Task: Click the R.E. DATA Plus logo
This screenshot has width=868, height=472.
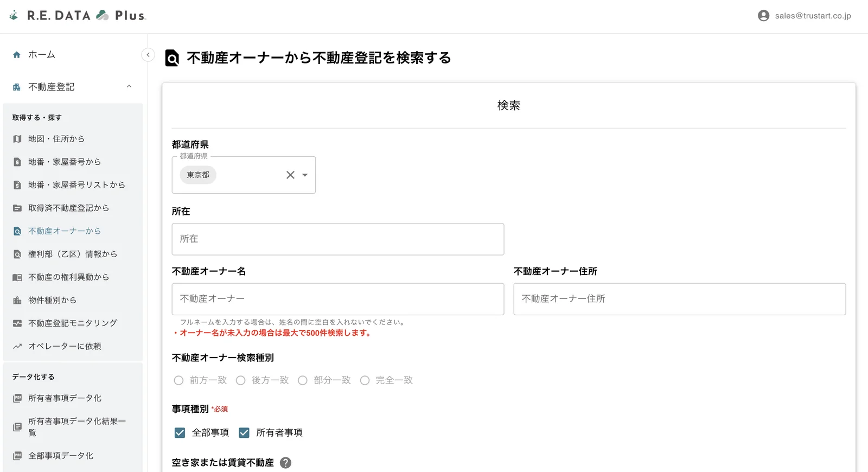Action: coord(78,15)
